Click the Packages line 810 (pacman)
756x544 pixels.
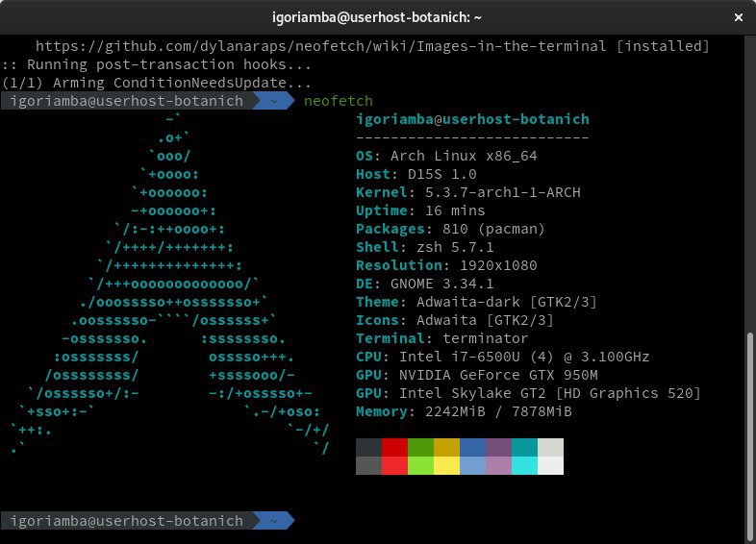[x=450, y=229]
